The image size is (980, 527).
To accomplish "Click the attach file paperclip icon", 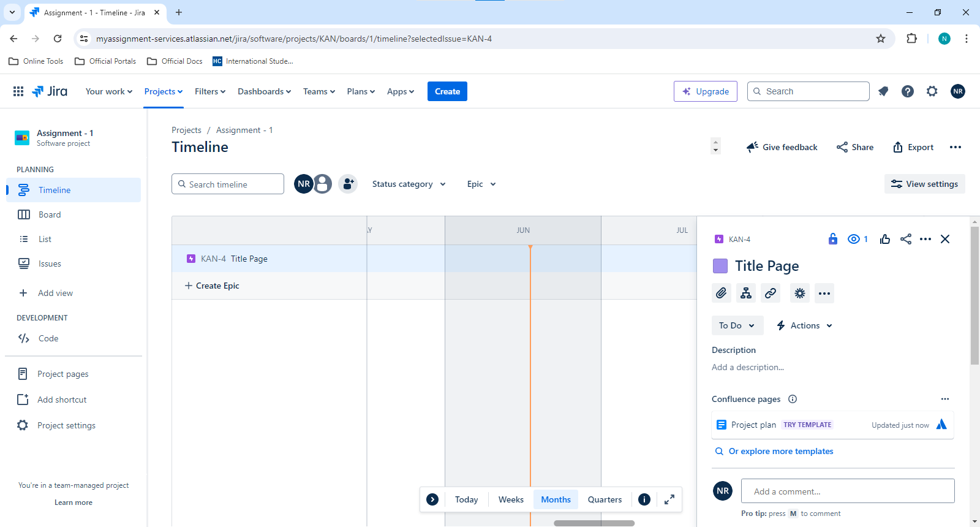I will coord(722,293).
